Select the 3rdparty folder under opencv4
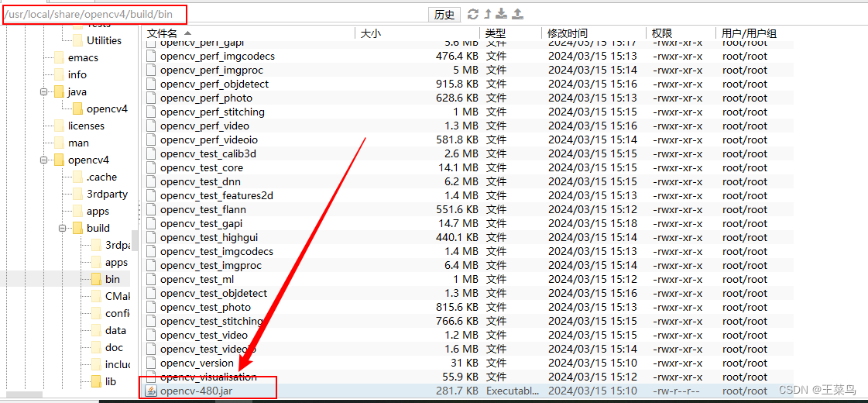This screenshot has height=403, width=868. (108, 194)
